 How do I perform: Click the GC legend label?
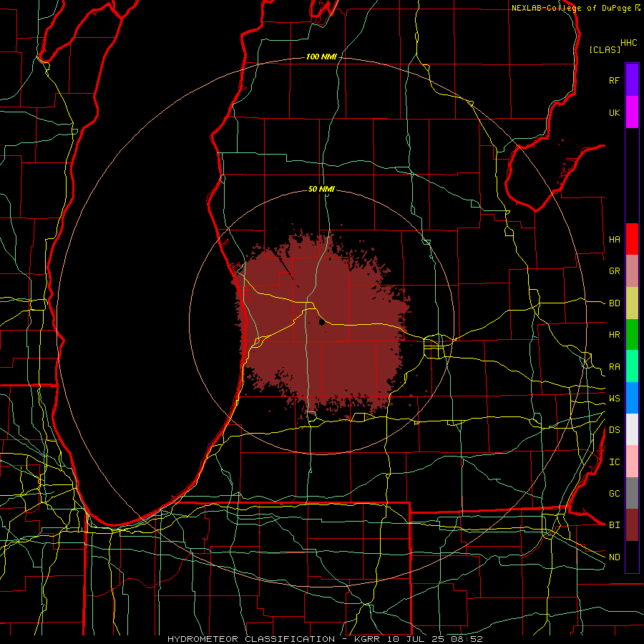click(614, 494)
